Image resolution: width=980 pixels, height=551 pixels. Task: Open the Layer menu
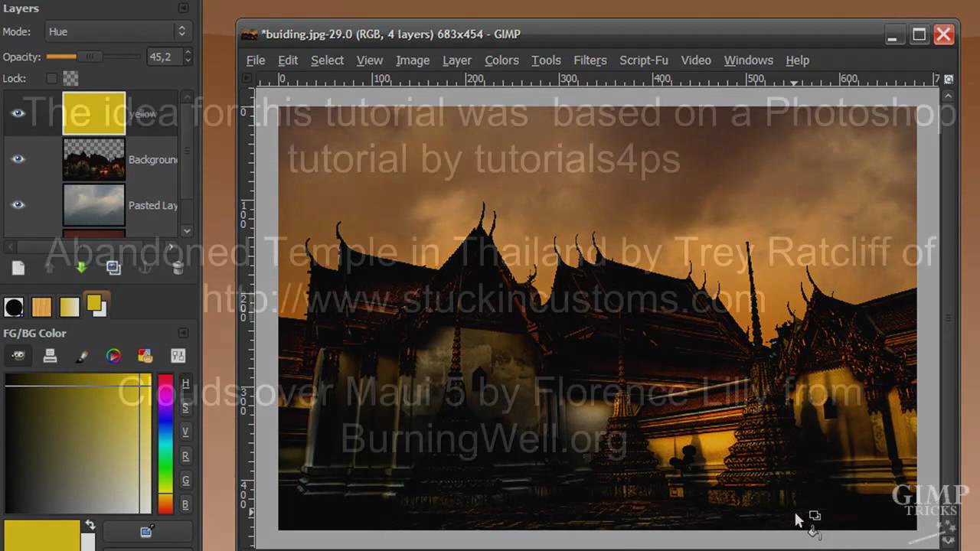click(x=457, y=60)
